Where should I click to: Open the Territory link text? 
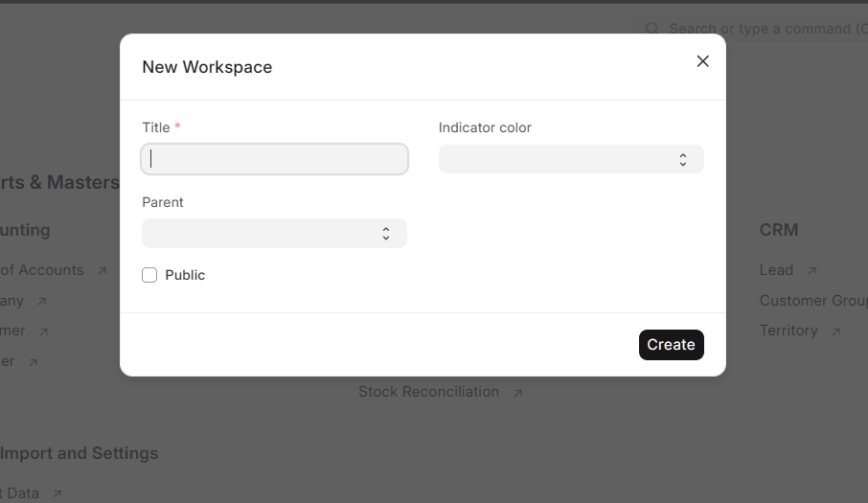click(788, 331)
